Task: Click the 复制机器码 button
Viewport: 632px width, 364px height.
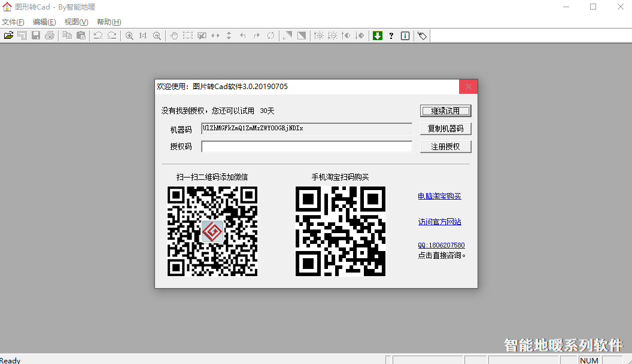Action: pos(445,129)
